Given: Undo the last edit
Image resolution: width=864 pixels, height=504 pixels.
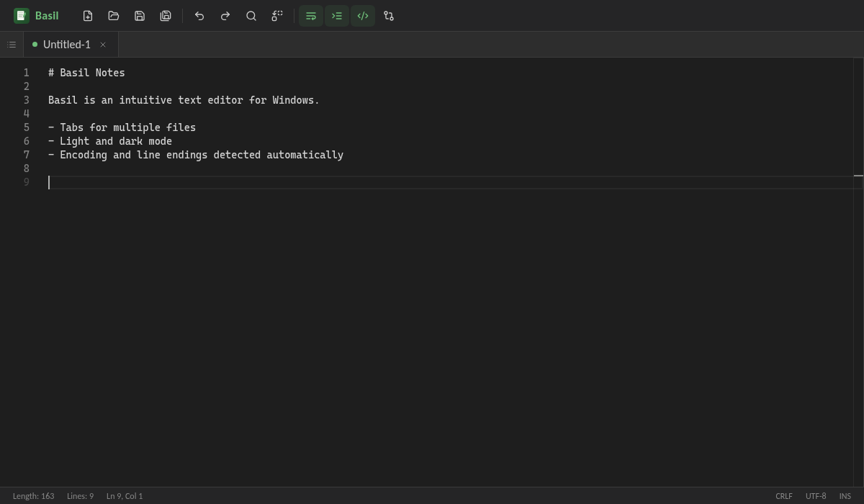Looking at the screenshot, I should [199, 16].
